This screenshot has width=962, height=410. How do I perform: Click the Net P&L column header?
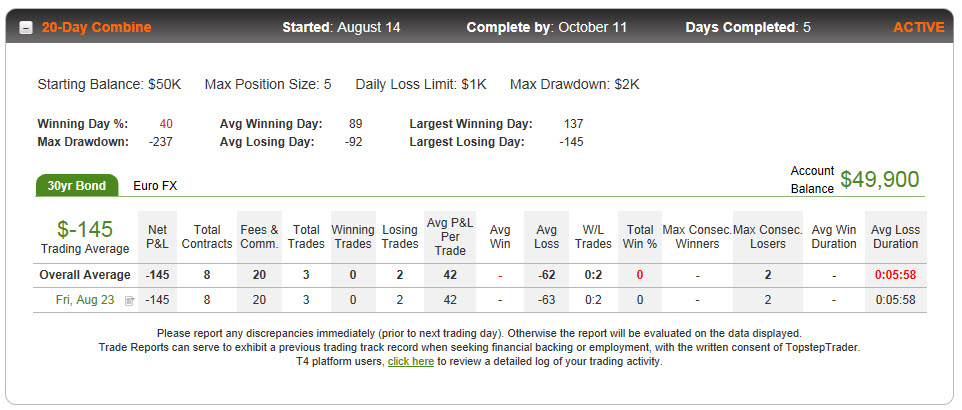click(x=158, y=237)
